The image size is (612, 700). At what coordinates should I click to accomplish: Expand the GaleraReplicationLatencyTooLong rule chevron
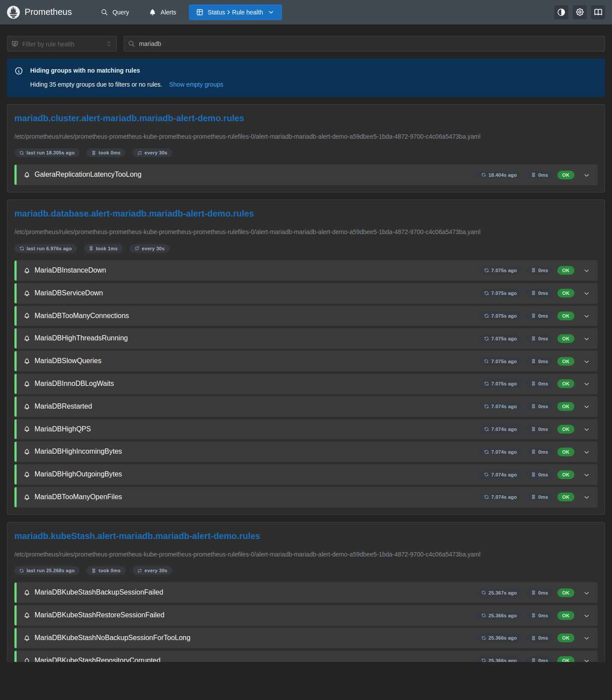pyautogui.click(x=587, y=175)
